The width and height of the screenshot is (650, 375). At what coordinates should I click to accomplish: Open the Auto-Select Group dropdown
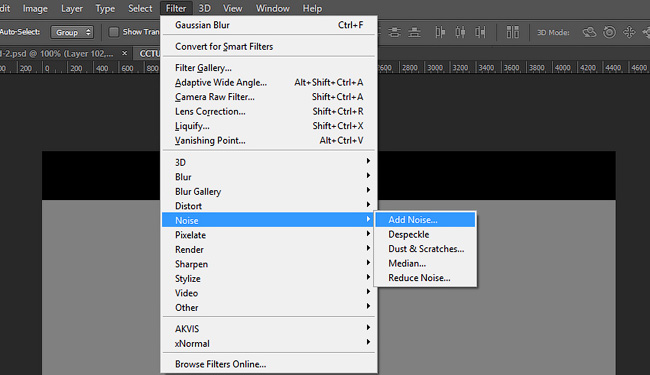click(x=72, y=32)
